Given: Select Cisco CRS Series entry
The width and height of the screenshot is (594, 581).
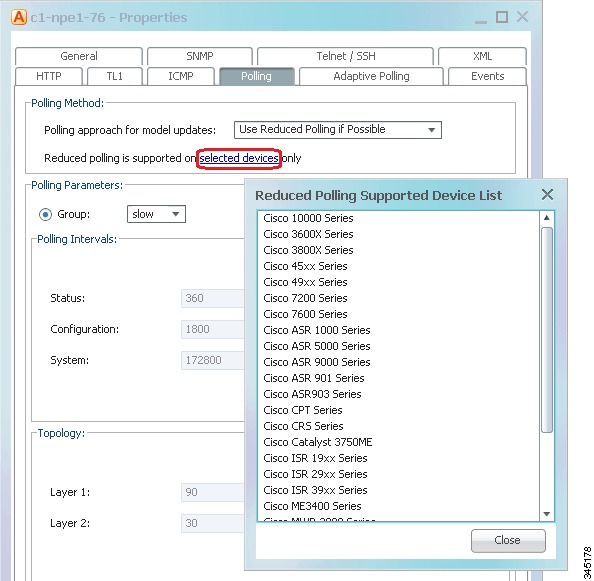Looking at the screenshot, I should tap(399, 426).
